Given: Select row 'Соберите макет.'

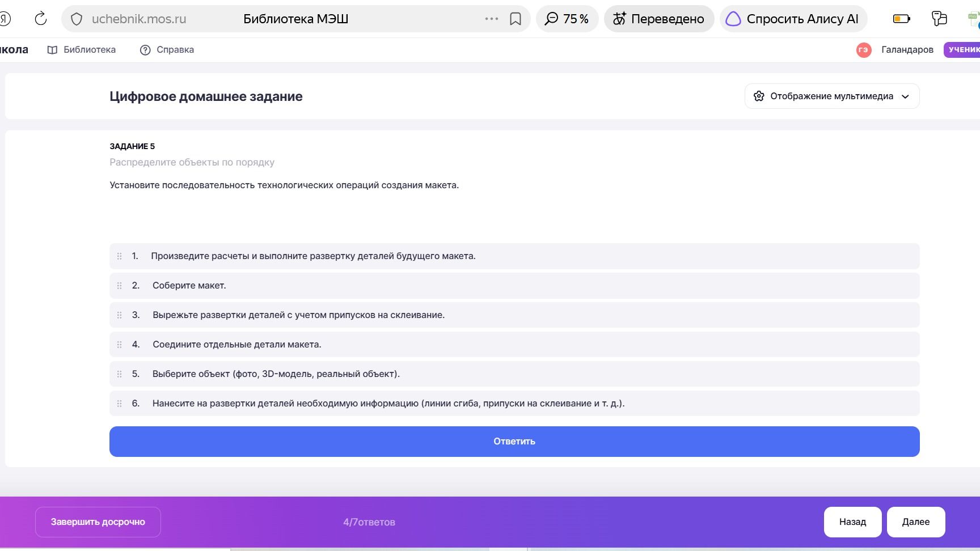Looking at the screenshot, I should (514, 286).
